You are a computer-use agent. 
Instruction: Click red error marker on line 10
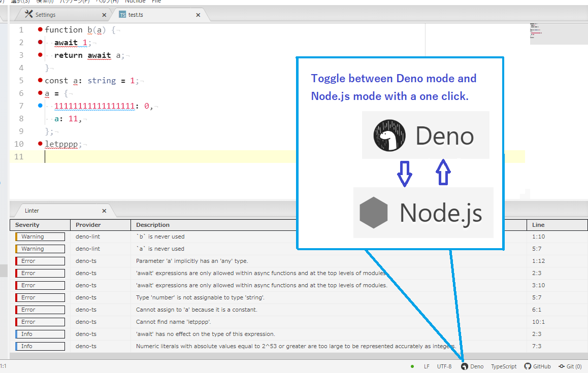point(40,144)
